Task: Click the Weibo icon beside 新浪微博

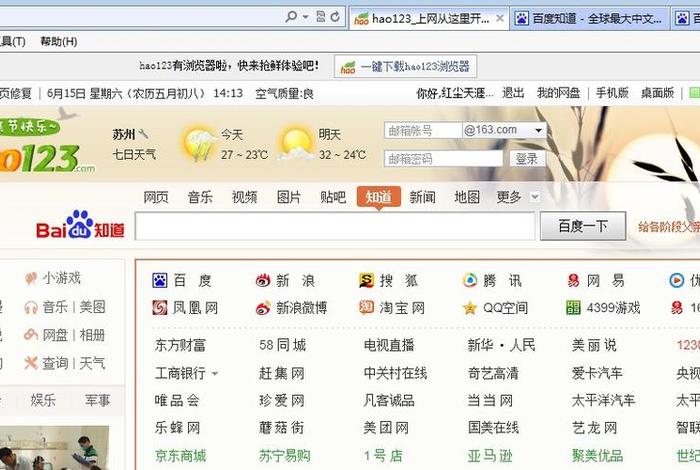Action: click(263, 308)
